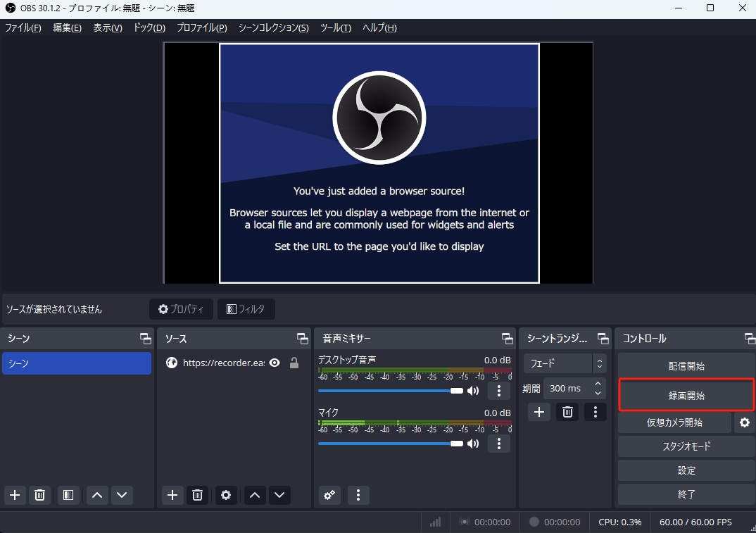The image size is (756, 533).
Task: Open source properties gear in Sources panel
Action: (x=226, y=495)
